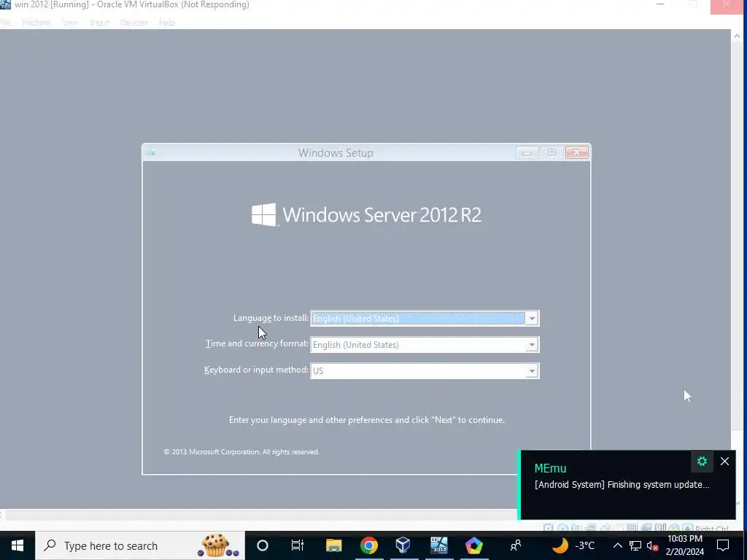Screen dimensions: 747x560
Task: Click the search muffin illustration in taskbar
Action: click(x=218, y=545)
